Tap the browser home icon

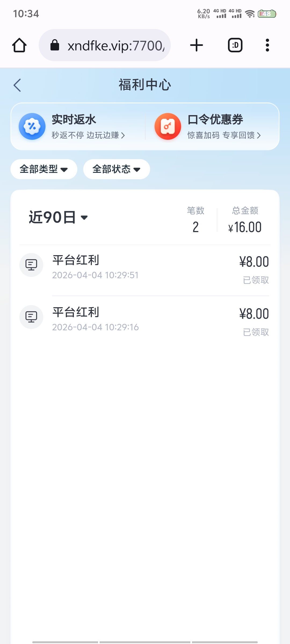coord(19,45)
